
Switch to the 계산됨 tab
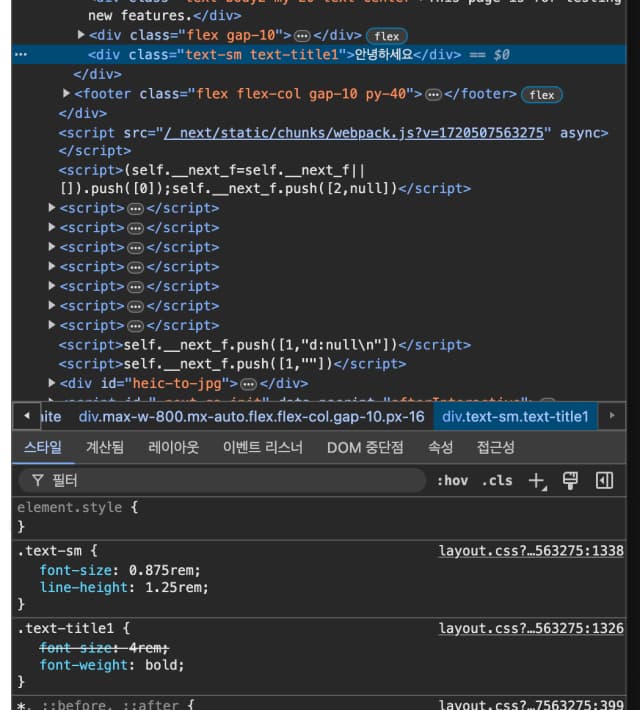[x=105, y=447]
